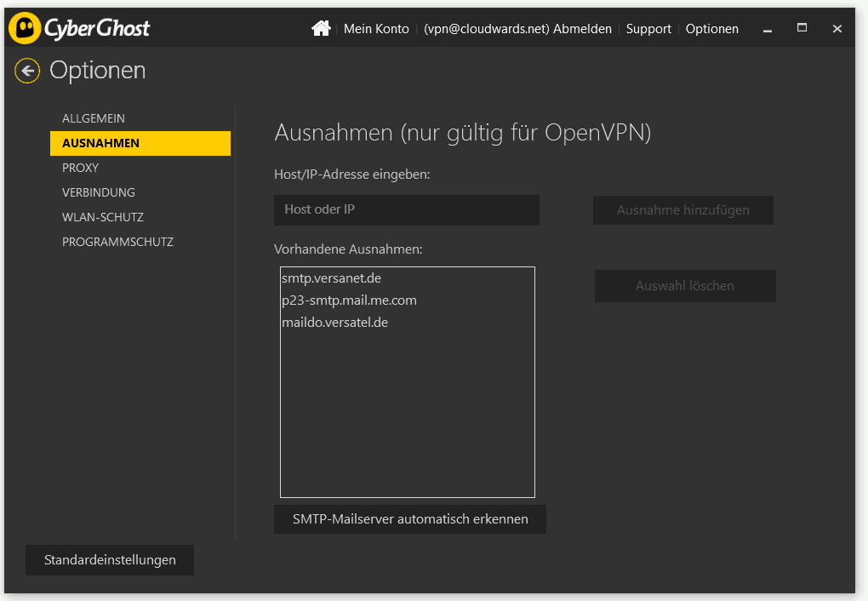Maximize the CyberGhost window
The width and height of the screenshot is (868, 601).
click(802, 28)
